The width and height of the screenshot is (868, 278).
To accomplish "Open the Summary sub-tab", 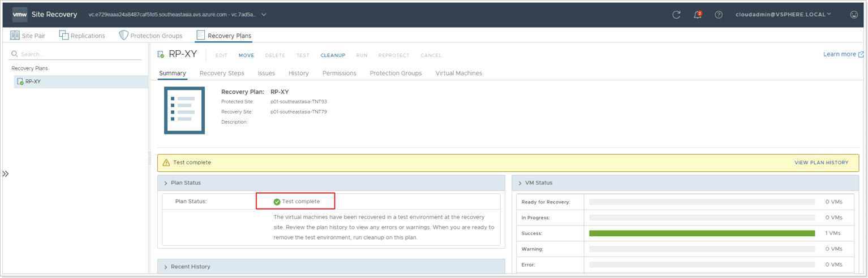I will tap(173, 73).
